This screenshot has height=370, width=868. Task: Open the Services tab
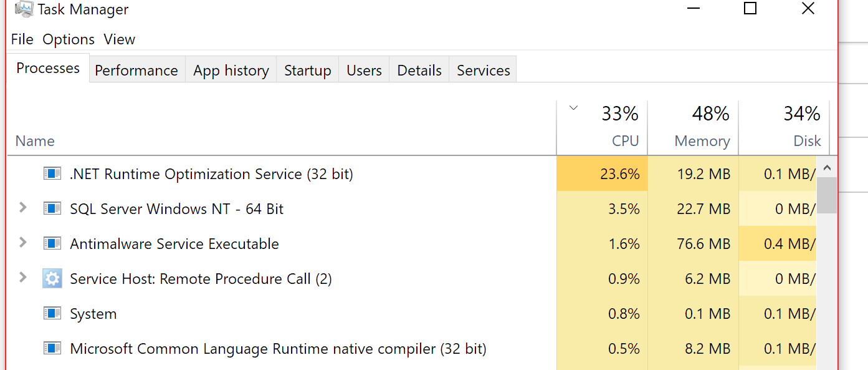coord(483,71)
